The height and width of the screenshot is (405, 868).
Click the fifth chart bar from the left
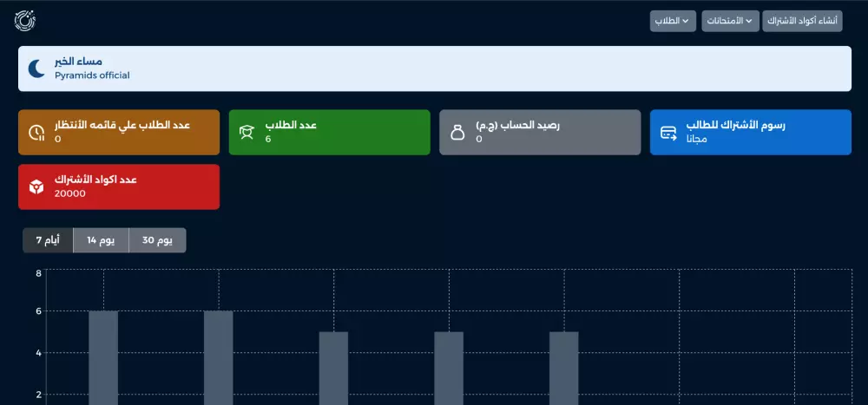tap(564, 368)
